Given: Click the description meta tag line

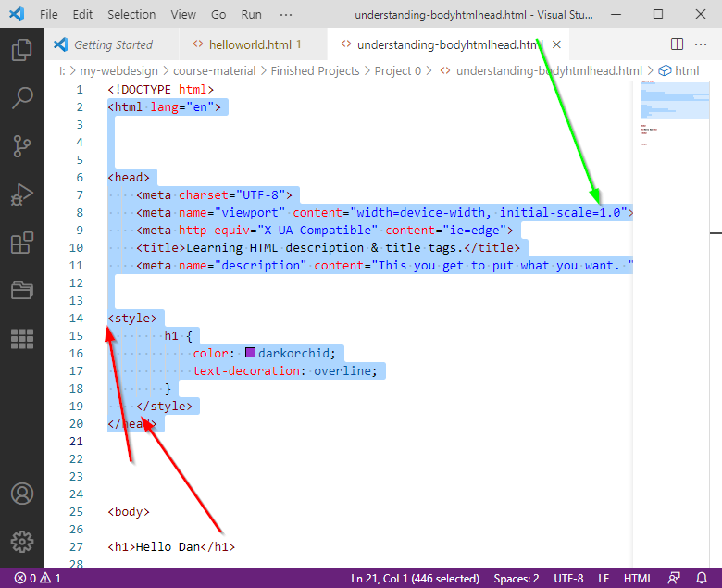Looking at the screenshot, I should coord(384,265).
